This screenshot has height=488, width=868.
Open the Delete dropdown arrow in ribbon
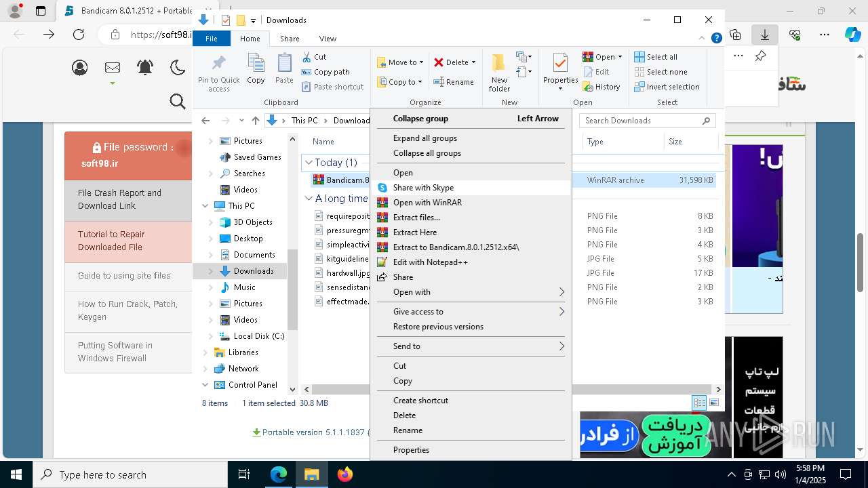[x=473, y=62]
